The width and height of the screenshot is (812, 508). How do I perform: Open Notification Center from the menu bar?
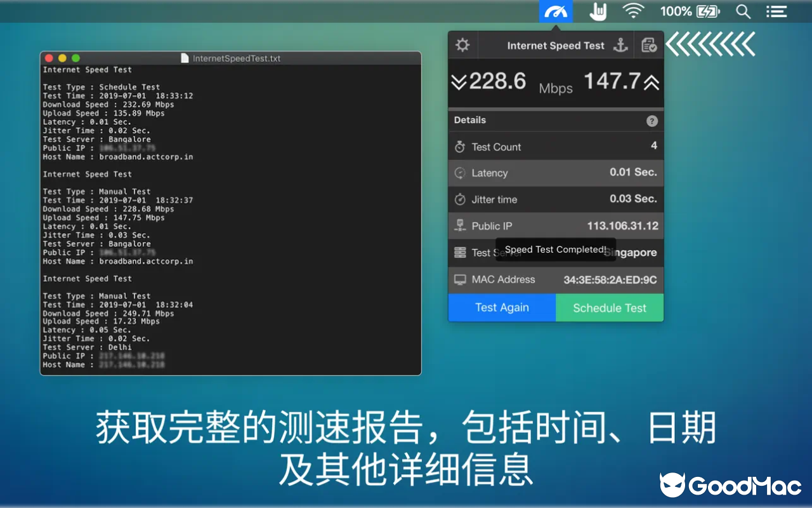tap(776, 11)
